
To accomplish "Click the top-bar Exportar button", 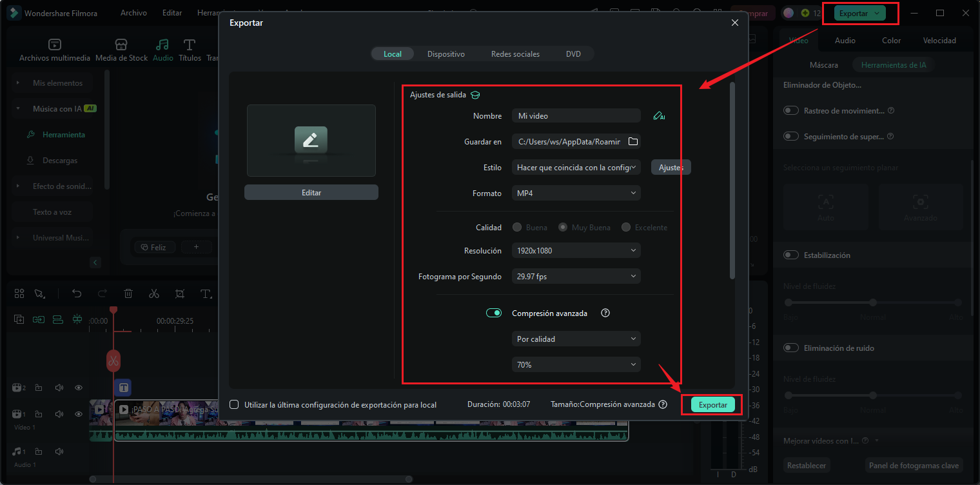I will coord(859,13).
